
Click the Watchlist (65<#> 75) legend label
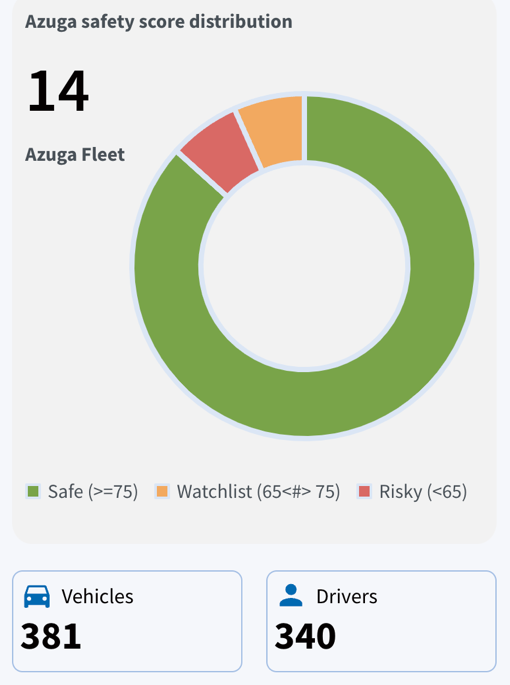258,492
